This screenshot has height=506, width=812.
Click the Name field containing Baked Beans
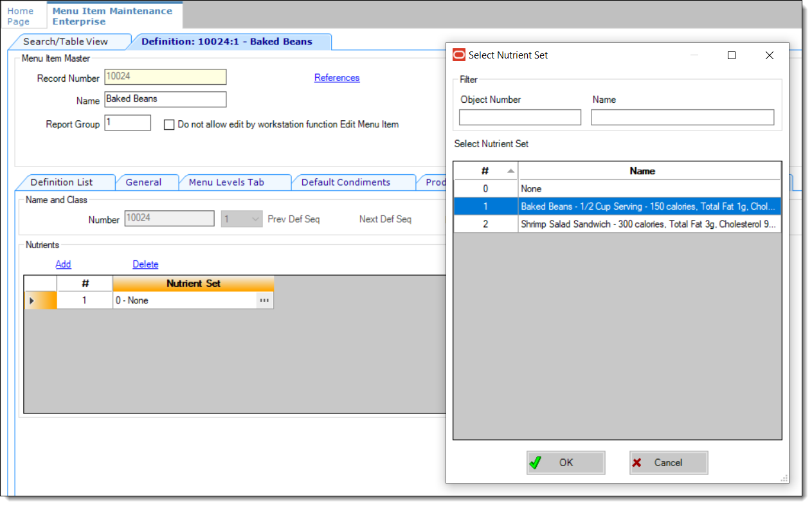click(x=165, y=99)
